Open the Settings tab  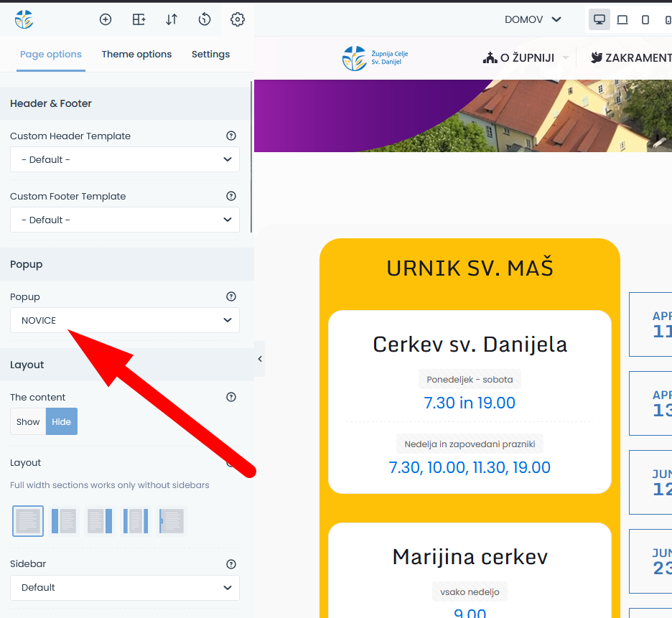pyautogui.click(x=210, y=54)
